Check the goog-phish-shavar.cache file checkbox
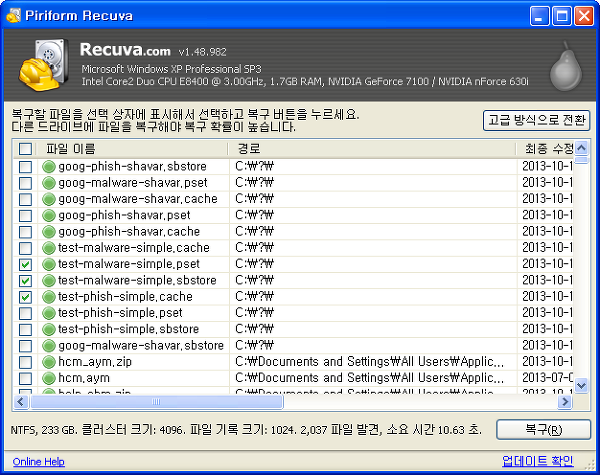600x475 pixels. pyautogui.click(x=25, y=232)
